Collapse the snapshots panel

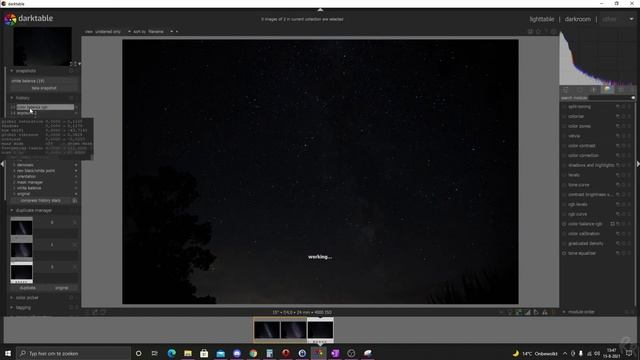pos(11,71)
